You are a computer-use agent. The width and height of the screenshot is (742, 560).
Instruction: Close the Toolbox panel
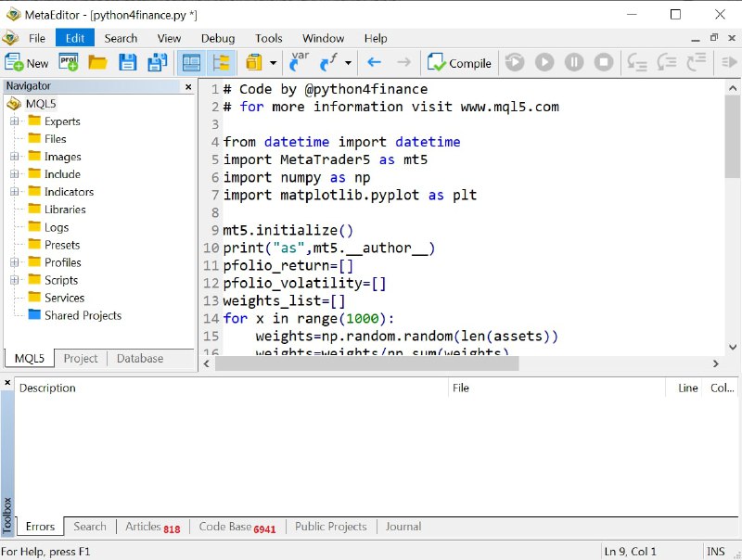point(7,382)
